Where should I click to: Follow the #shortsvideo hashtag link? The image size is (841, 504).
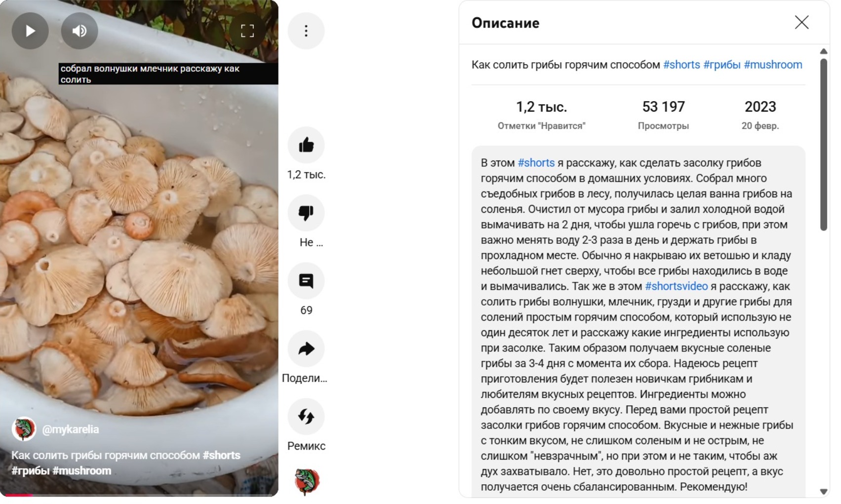click(676, 286)
